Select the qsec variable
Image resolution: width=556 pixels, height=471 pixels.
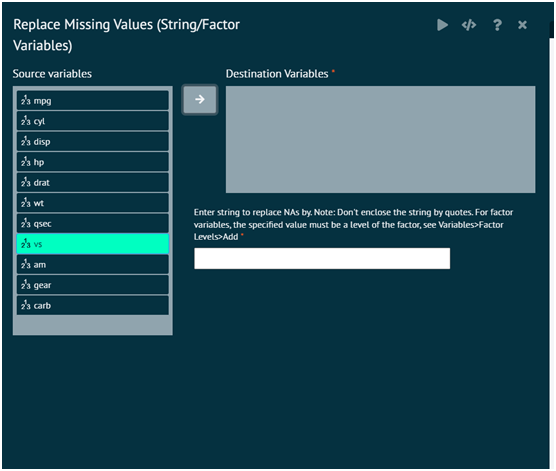93,224
